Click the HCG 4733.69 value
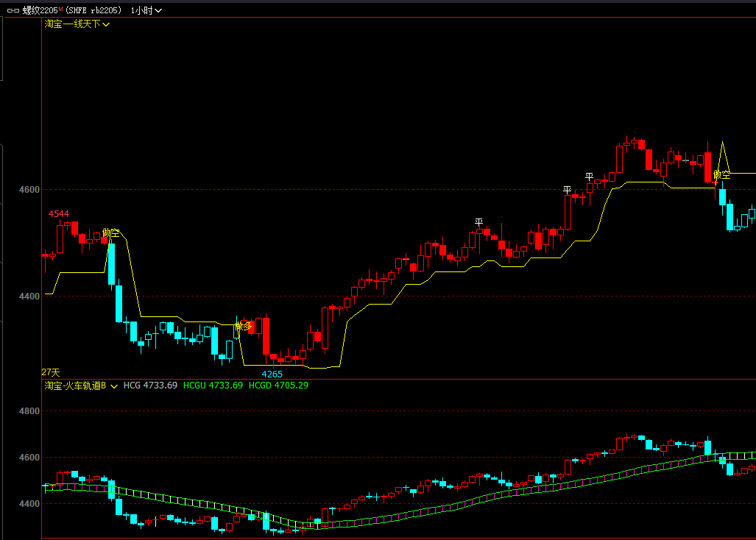The image size is (756, 540). point(150,386)
